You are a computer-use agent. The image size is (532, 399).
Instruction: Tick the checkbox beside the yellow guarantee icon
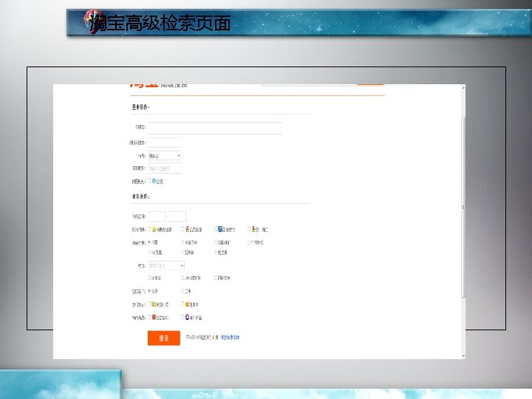pos(149,229)
